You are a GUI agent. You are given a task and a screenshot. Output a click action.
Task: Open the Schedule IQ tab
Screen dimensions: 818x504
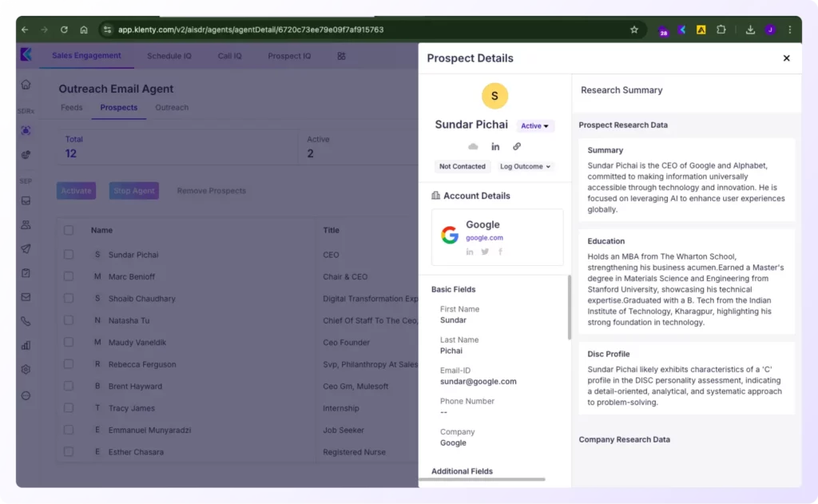pyautogui.click(x=169, y=56)
